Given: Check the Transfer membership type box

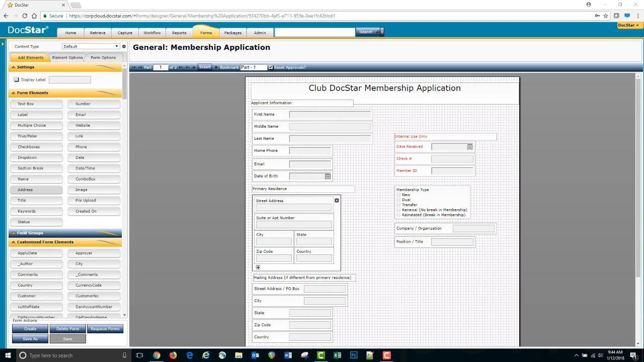Looking at the screenshot, I should (398, 205).
